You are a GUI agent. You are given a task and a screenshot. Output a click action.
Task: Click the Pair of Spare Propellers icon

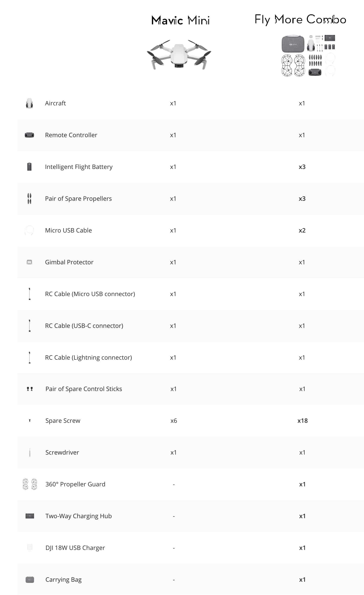pyautogui.click(x=29, y=199)
